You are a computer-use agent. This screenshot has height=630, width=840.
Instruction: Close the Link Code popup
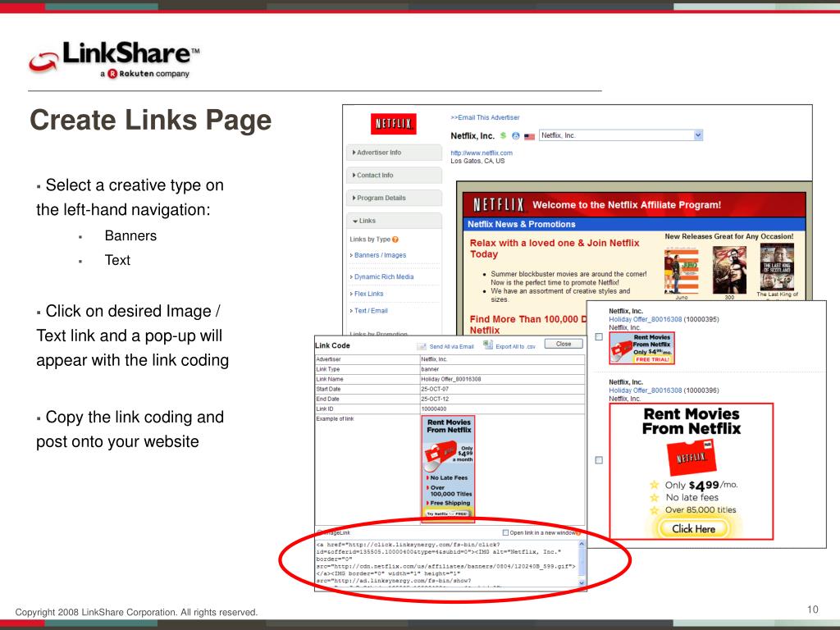click(x=564, y=344)
